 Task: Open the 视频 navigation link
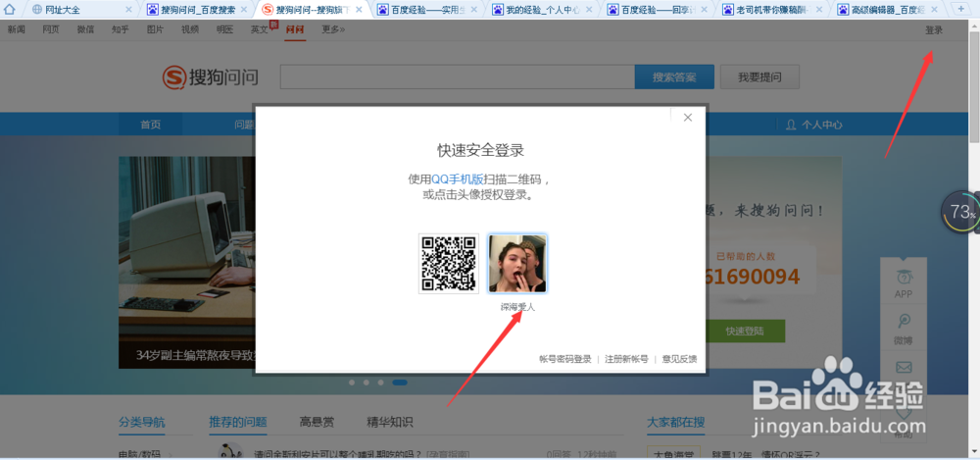(x=190, y=29)
